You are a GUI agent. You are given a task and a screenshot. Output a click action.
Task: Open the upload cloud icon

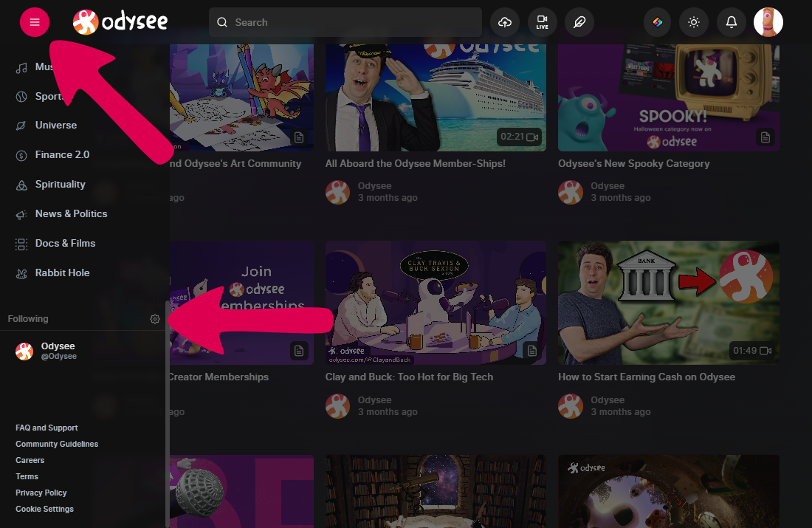point(505,22)
